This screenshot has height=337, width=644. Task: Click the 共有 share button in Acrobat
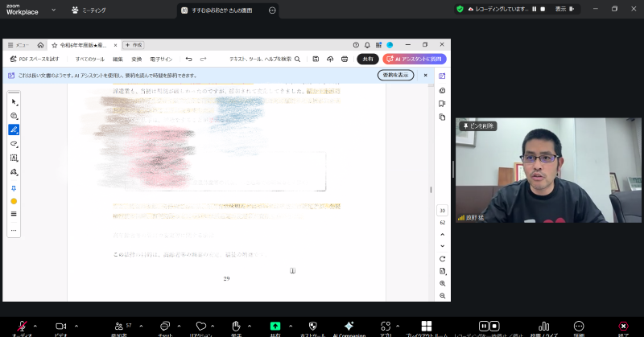point(368,59)
